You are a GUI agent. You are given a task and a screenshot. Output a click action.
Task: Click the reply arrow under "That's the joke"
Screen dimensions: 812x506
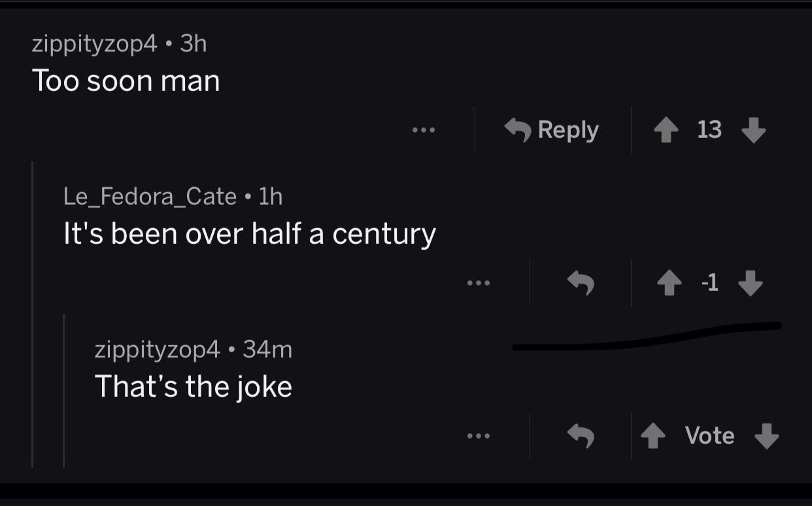581,435
